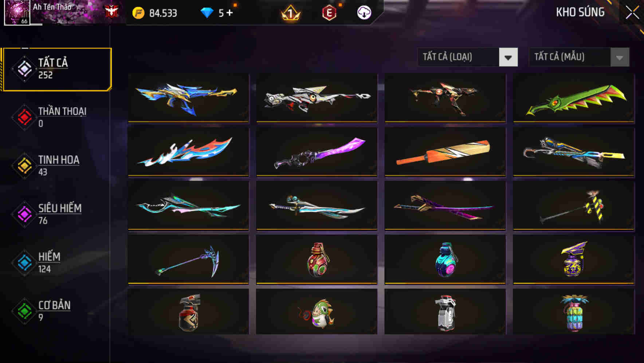Image resolution: width=644 pixels, height=363 pixels.
Task: Add diamonds with the plus sign
Action: click(x=229, y=13)
